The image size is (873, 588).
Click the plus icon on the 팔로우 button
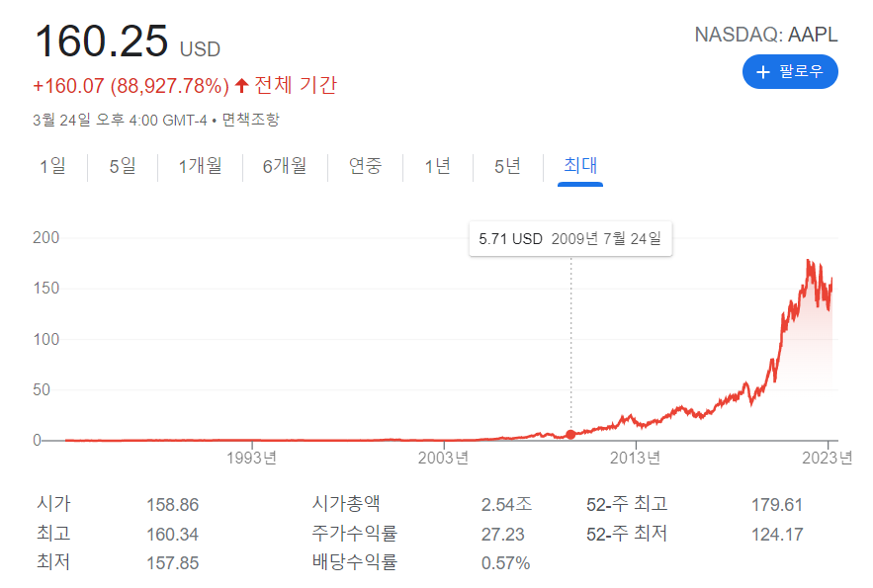(762, 72)
